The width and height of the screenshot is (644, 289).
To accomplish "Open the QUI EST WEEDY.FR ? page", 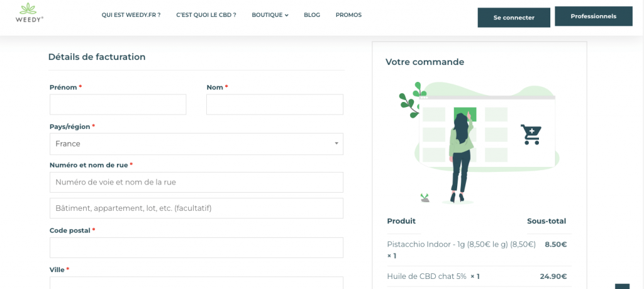I will point(131,15).
